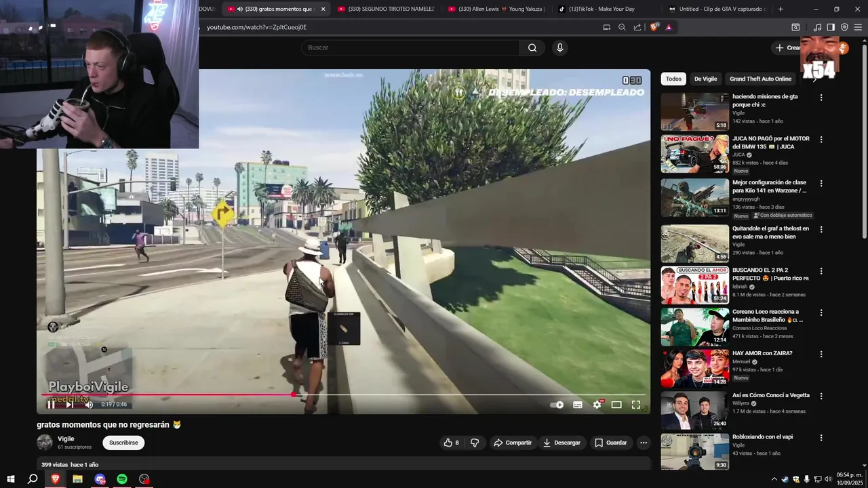Click the video progress bar scrubber
The image size is (868, 488).
[294, 394]
